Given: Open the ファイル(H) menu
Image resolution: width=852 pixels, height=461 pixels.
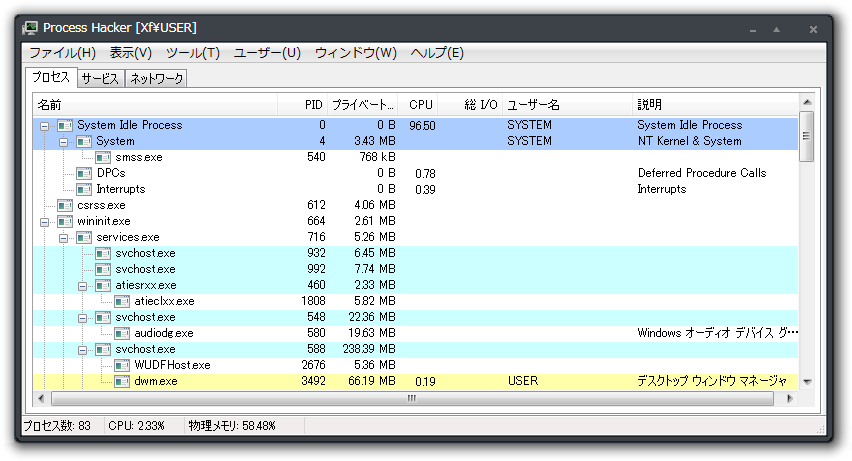Looking at the screenshot, I should [x=62, y=53].
